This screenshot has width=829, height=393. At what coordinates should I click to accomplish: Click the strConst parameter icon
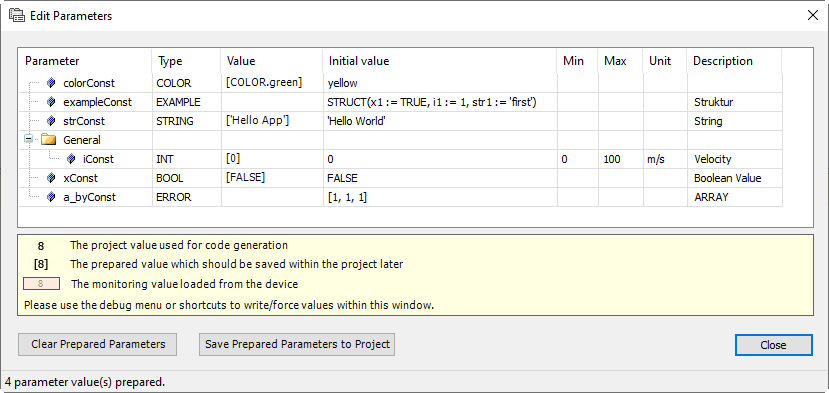coord(51,121)
